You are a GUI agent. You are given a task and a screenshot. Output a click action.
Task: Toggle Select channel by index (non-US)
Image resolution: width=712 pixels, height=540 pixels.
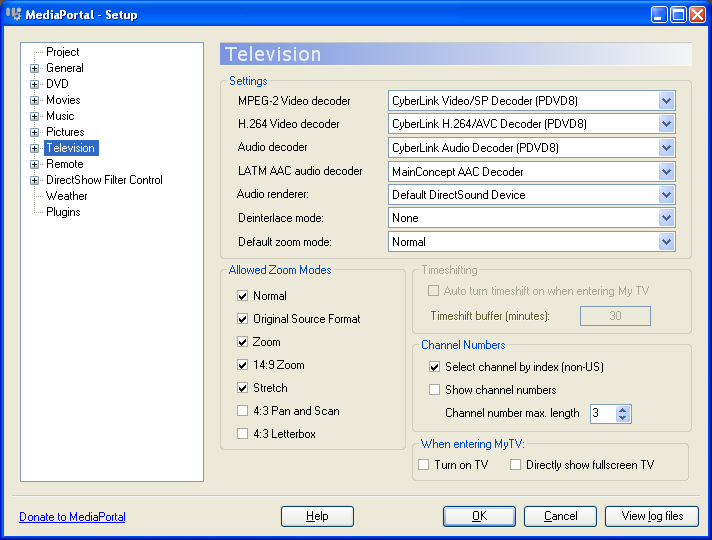click(435, 367)
